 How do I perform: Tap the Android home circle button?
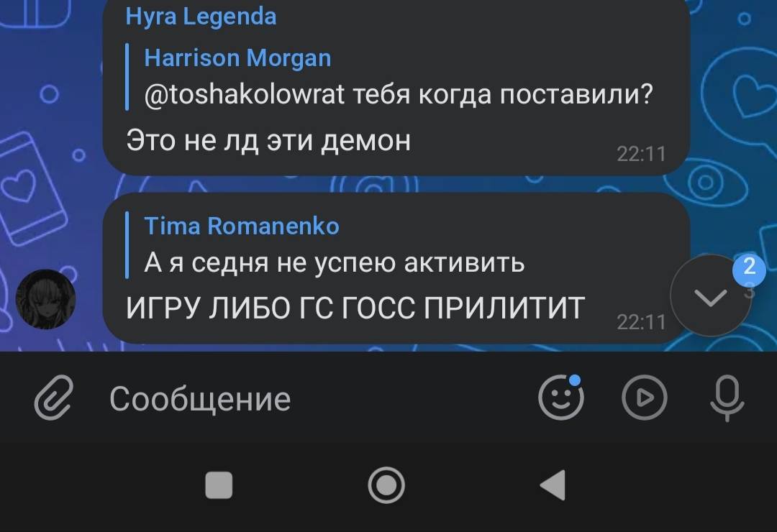[386, 485]
